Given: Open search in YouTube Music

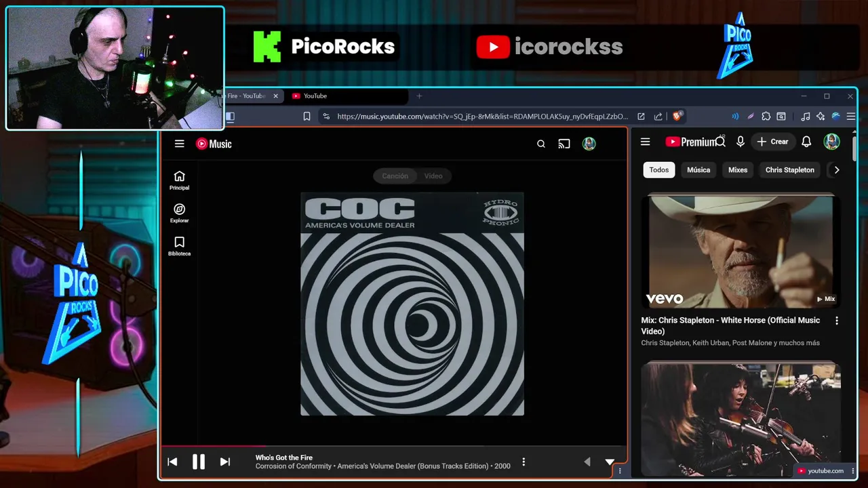Looking at the screenshot, I should tap(541, 144).
